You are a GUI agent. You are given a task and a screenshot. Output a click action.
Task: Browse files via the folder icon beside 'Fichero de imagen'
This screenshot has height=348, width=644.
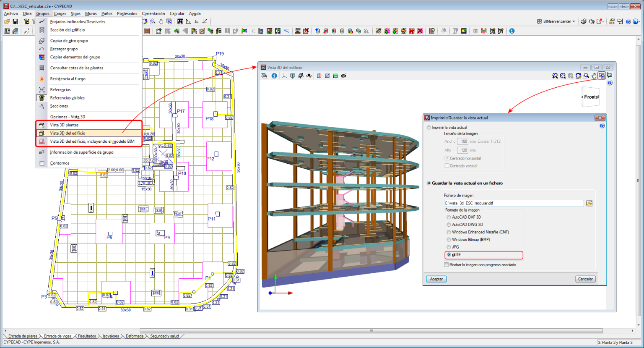589,203
